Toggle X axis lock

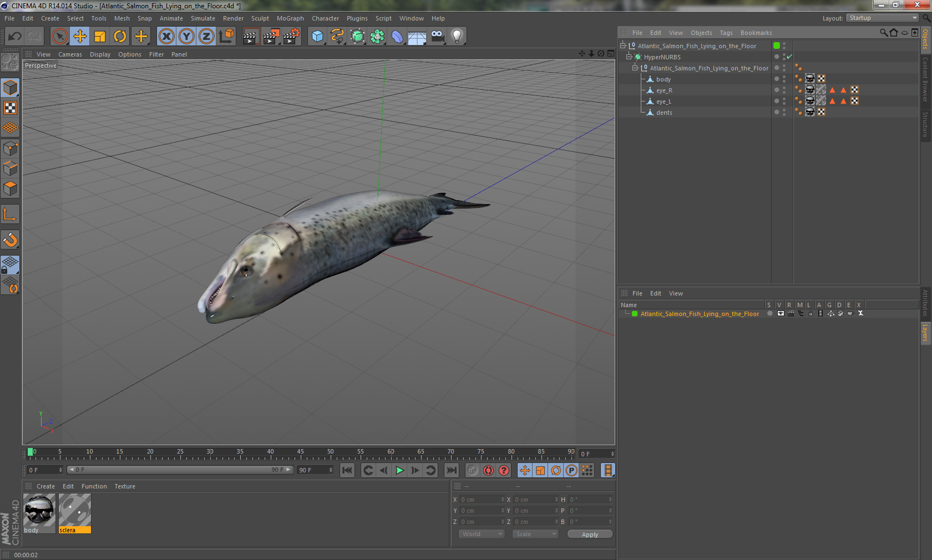tap(166, 37)
